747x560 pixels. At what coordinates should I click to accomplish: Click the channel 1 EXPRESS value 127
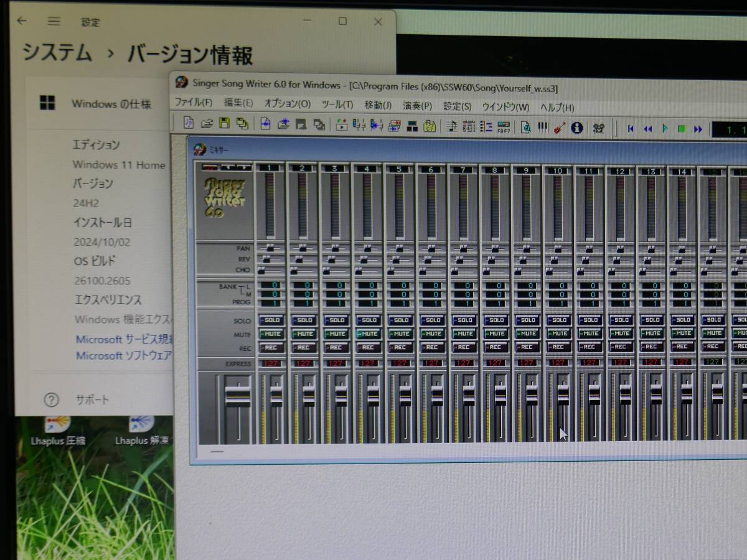point(272,363)
